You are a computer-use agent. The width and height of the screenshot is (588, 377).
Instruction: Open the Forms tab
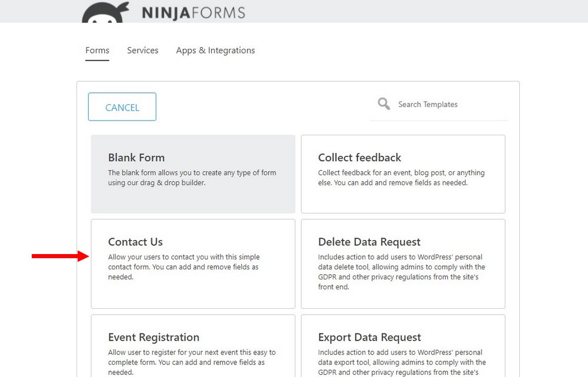[x=97, y=50]
